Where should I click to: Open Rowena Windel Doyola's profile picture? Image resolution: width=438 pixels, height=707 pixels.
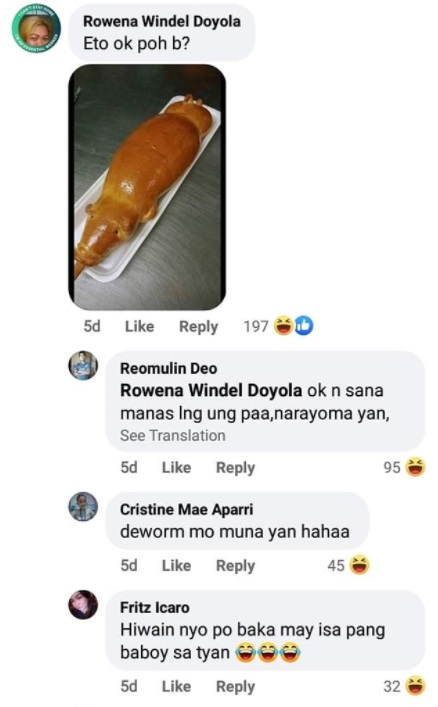(36, 30)
